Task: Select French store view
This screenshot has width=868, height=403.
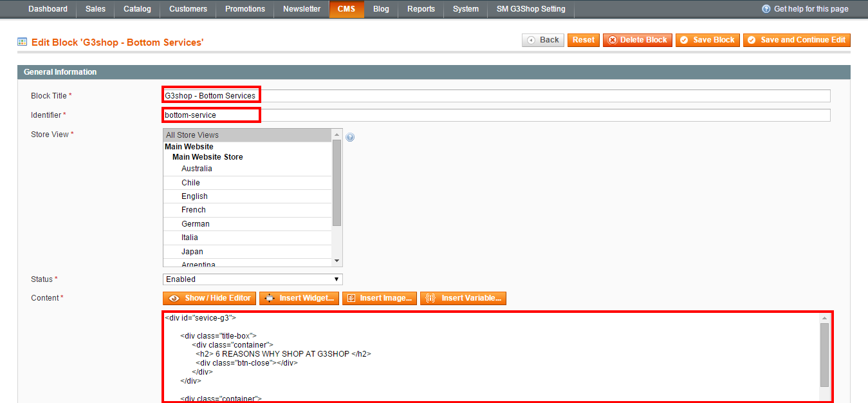Action: coord(247,210)
